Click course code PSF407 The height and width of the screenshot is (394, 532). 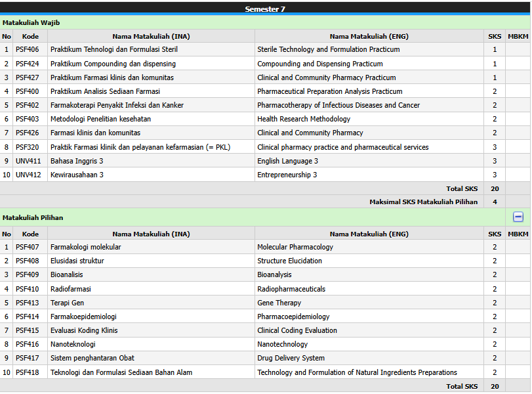pos(27,248)
